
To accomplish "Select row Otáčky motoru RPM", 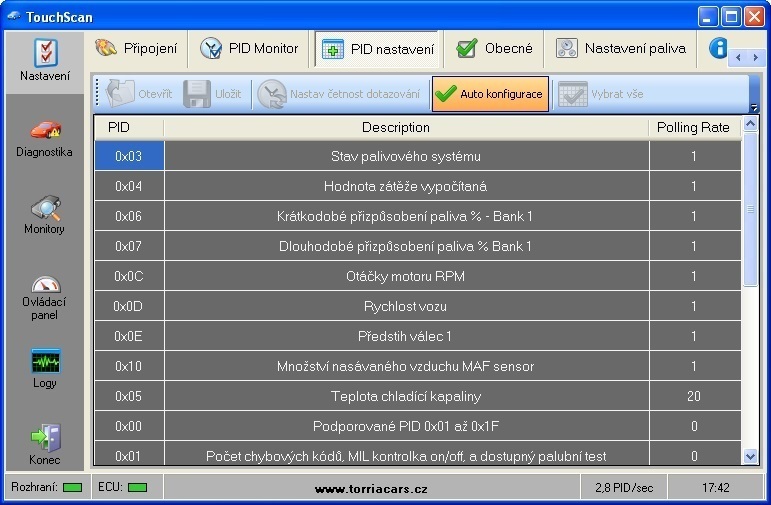I will (x=407, y=276).
